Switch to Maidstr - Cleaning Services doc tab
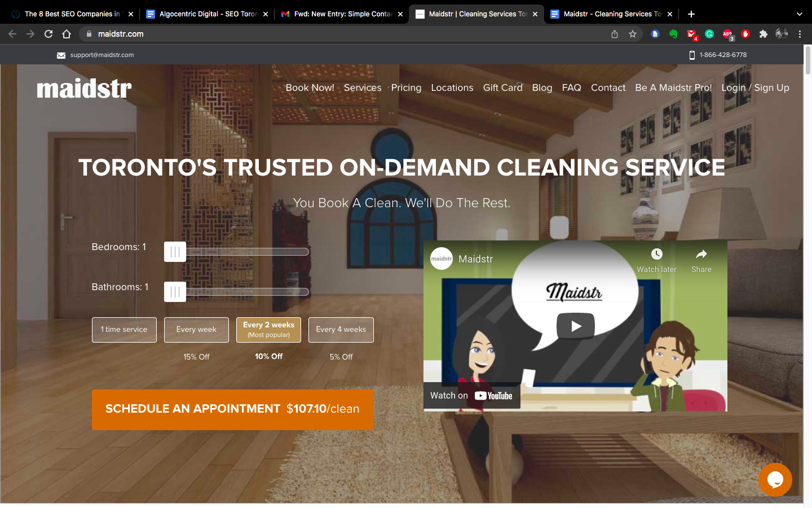The height and width of the screenshot is (508, 812). 612,14
